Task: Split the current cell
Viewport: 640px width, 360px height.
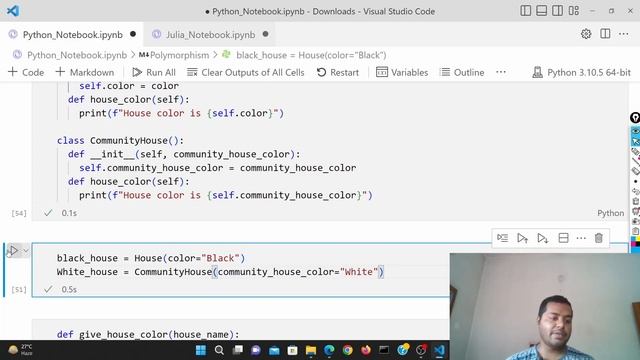Action: click(563, 238)
